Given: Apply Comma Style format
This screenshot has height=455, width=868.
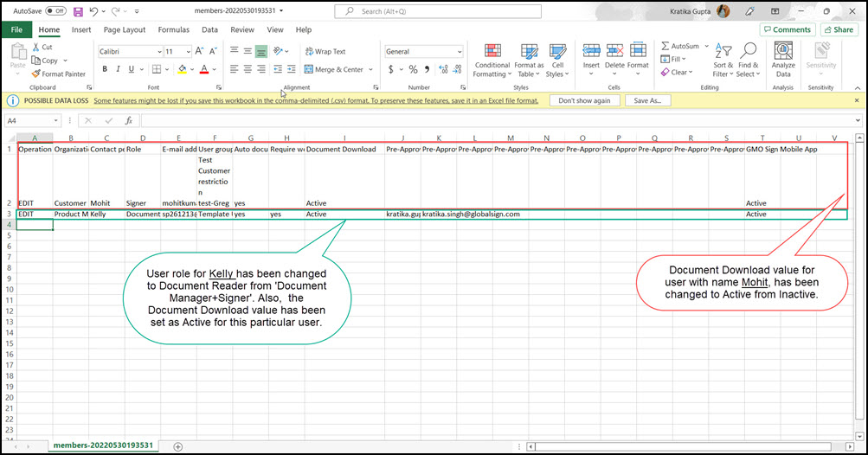Looking at the screenshot, I should [427, 69].
